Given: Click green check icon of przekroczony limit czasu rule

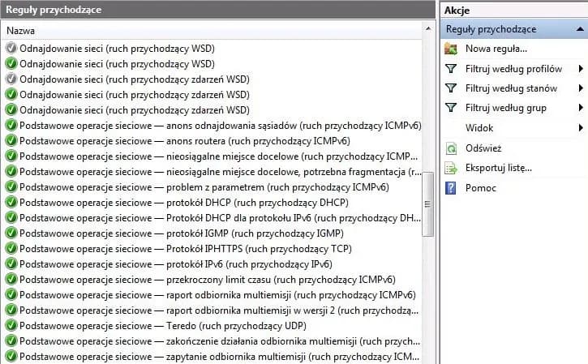Looking at the screenshot, I should 11,279.
